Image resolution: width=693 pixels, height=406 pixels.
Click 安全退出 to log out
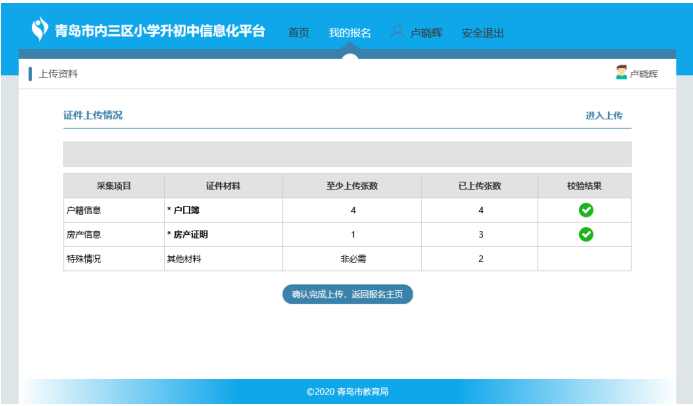pyautogui.click(x=483, y=33)
